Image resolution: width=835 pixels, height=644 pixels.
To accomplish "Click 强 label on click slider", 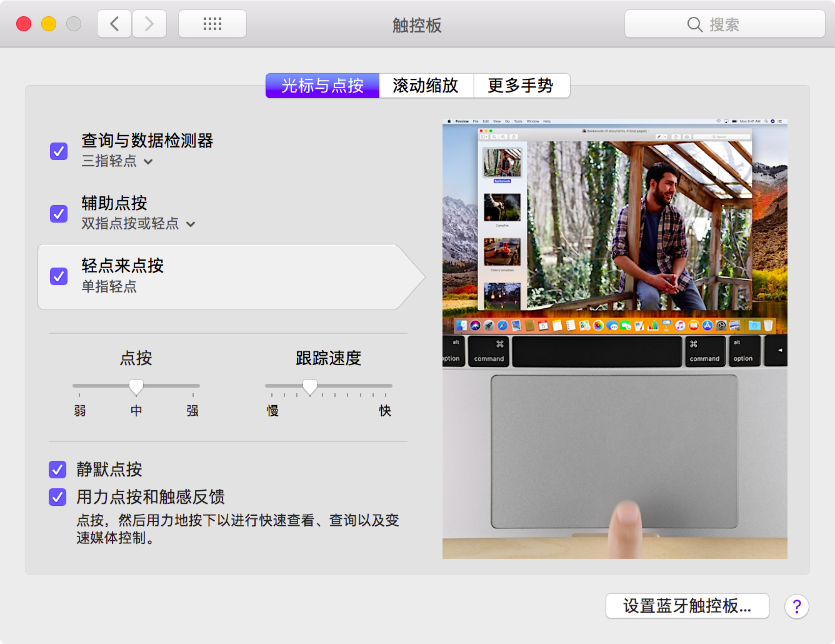I will pos(192,411).
